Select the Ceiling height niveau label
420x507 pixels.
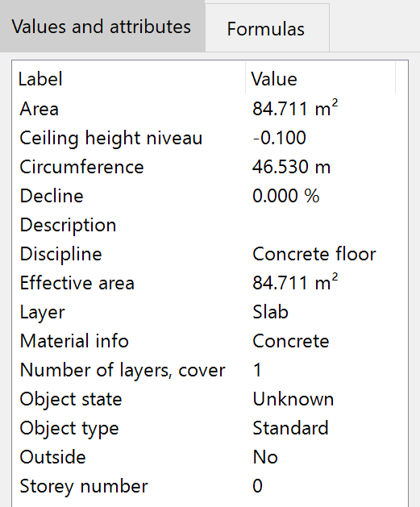coord(111,138)
